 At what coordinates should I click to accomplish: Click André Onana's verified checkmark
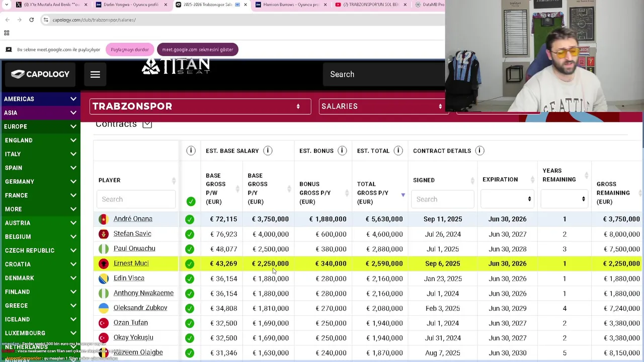[x=190, y=219]
